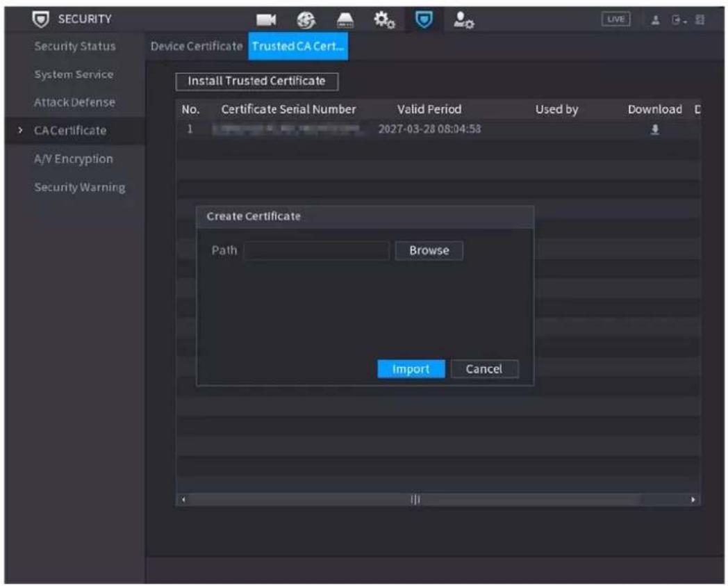This screenshot has height=586, width=728.
Task: Select valid period 2027-03-28 08:04:58 cell
Action: tap(429, 129)
